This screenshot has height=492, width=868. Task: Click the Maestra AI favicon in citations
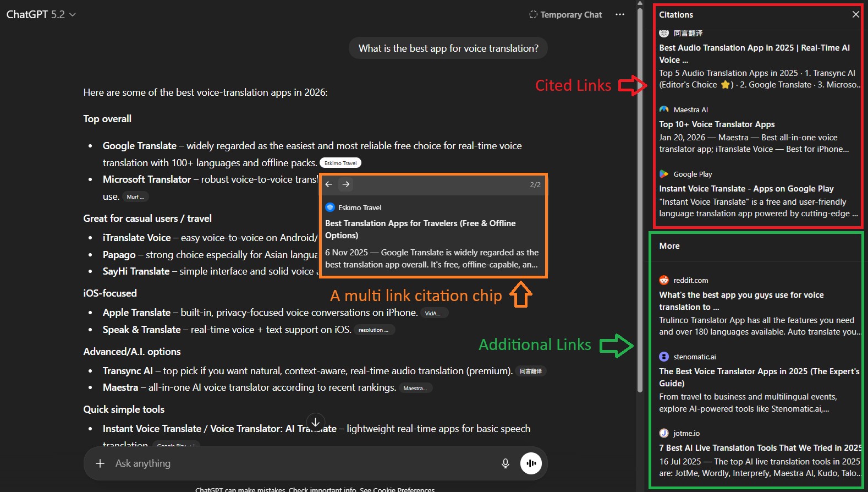click(664, 110)
